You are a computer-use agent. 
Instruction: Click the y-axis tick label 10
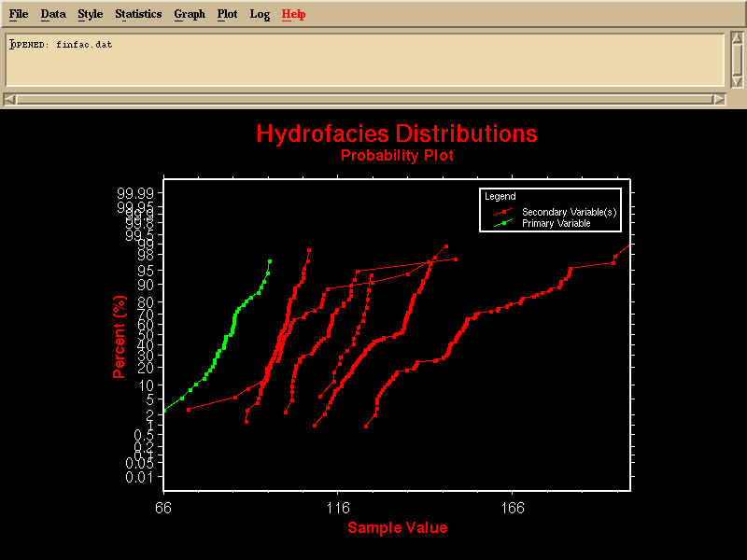point(147,385)
